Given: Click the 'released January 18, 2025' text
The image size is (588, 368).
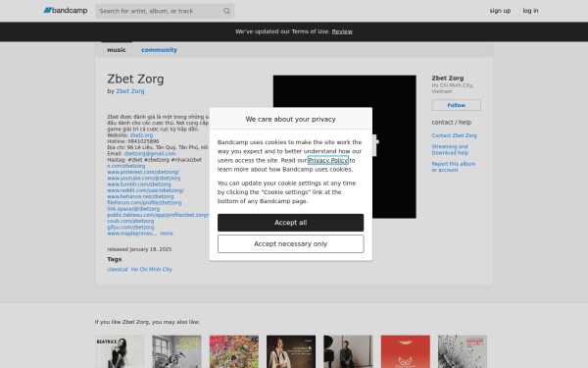Looking at the screenshot, I should tap(139, 249).
